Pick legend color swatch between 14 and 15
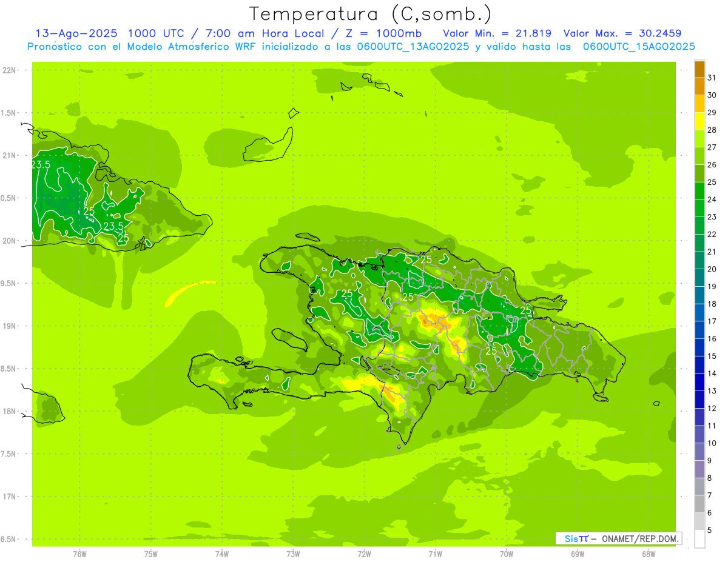Image resolution: width=728 pixels, height=562 pixels. 699,365
